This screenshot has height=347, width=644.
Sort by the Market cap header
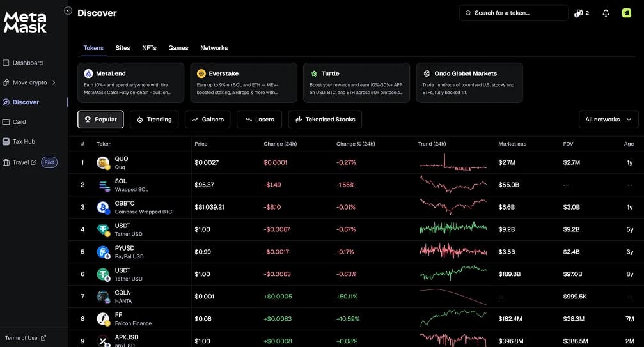(x=512, y=144)
